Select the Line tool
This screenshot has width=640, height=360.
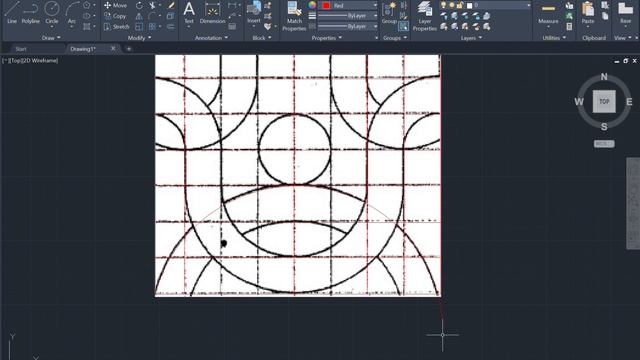click(12, 12)
